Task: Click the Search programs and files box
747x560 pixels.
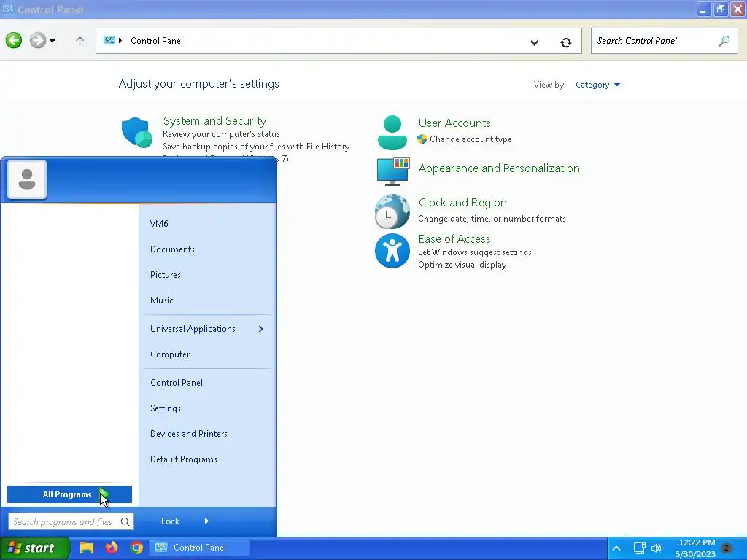Action: pyautogui.click(x=71, y=521)
